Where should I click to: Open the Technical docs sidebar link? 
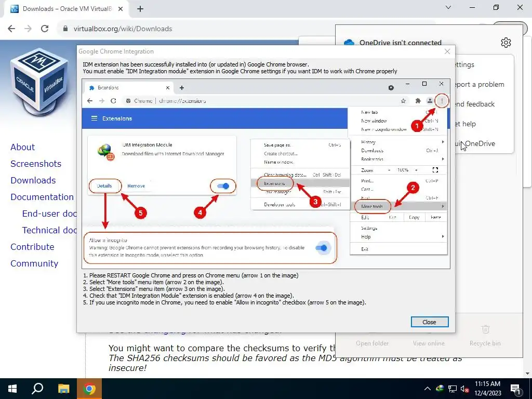(x=49, y=230)
